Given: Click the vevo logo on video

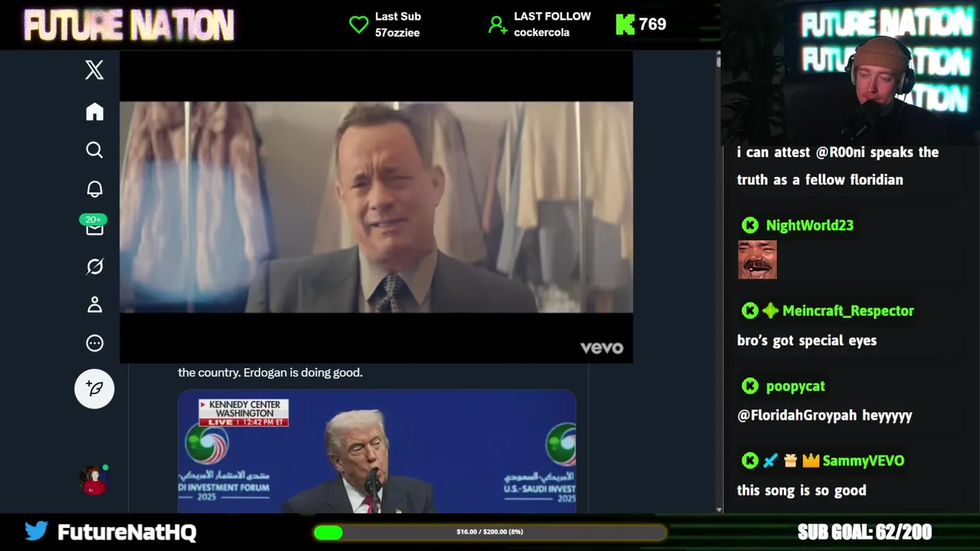Looking at the screenshot, I should click(x=602, y=347).
